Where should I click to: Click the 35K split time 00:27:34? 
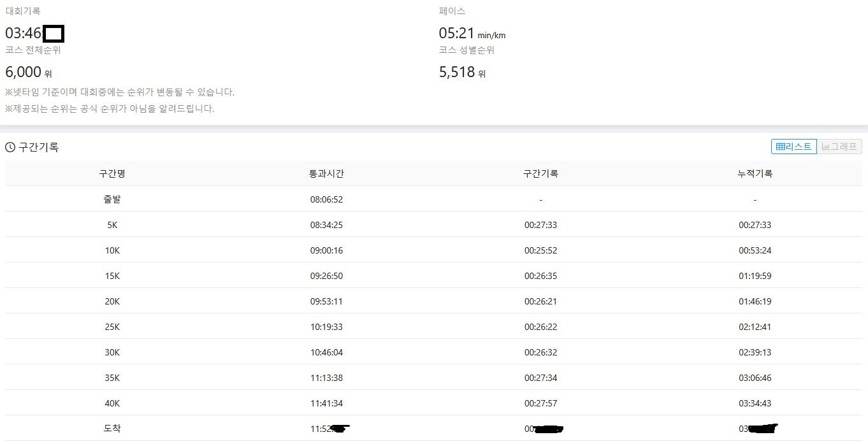(540, 378)
